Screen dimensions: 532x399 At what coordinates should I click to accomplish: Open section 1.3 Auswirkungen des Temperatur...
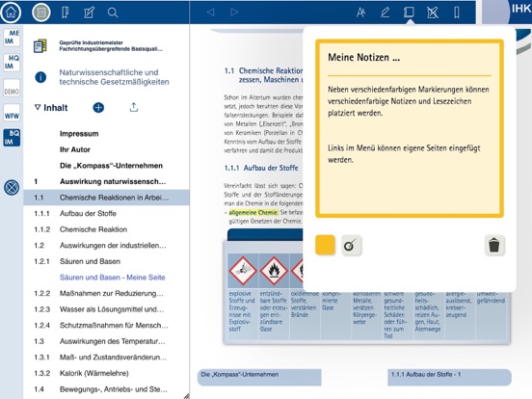point(107,341)
